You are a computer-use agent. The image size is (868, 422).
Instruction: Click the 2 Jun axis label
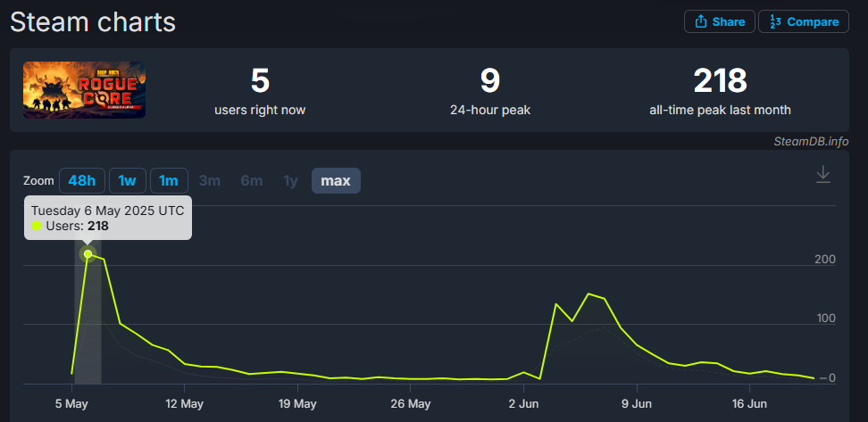point(523,404)
